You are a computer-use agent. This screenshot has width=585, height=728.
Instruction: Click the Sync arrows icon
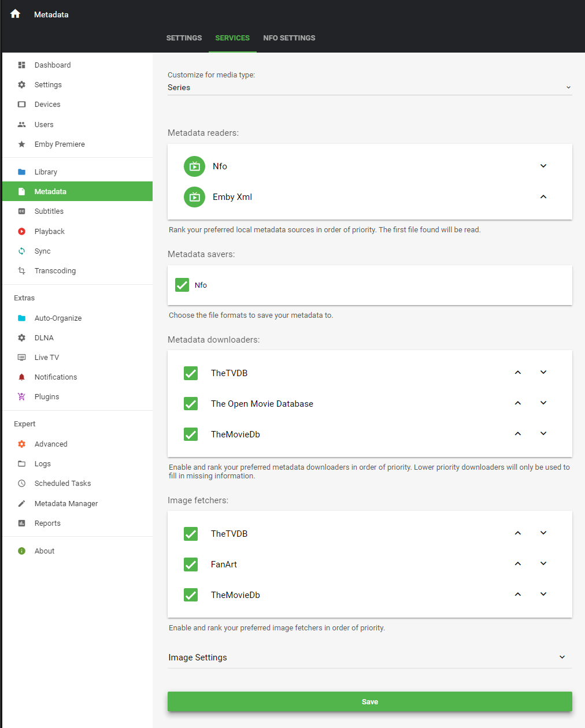coord(22,251)
